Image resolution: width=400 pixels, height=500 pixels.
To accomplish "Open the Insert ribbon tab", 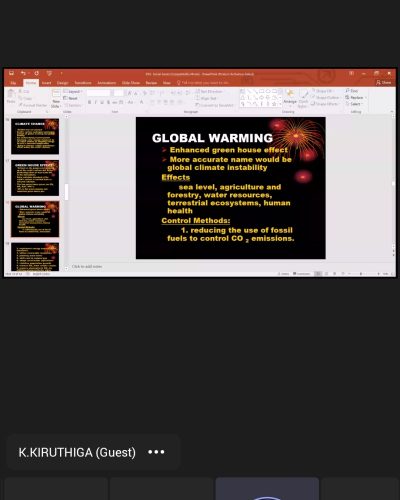I will point(46,83).
